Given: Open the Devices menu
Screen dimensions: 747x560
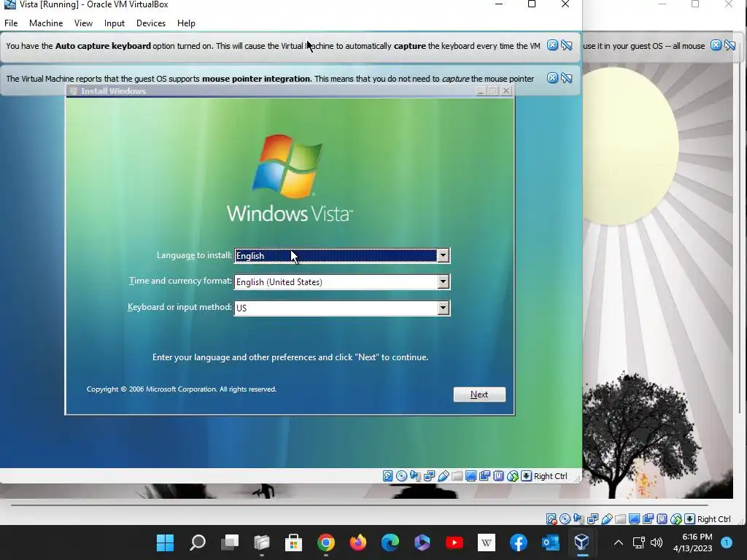Looking at the screenshot, I should [151, 23].
